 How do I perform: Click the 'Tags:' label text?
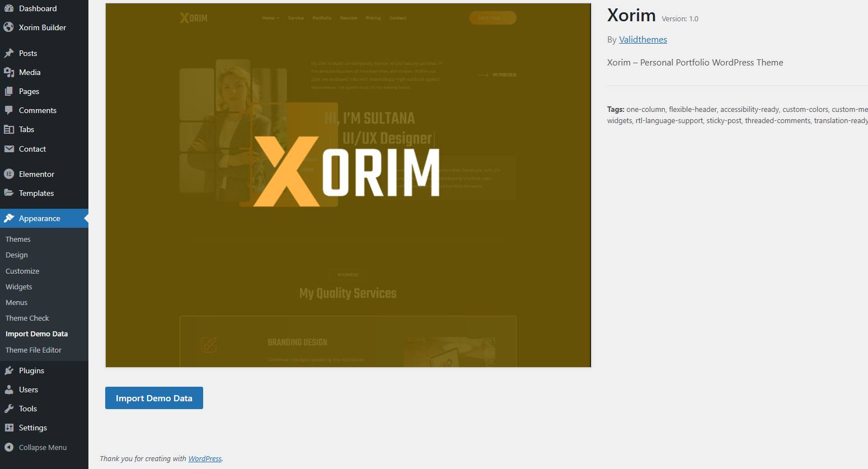click(x=616, y=109)
